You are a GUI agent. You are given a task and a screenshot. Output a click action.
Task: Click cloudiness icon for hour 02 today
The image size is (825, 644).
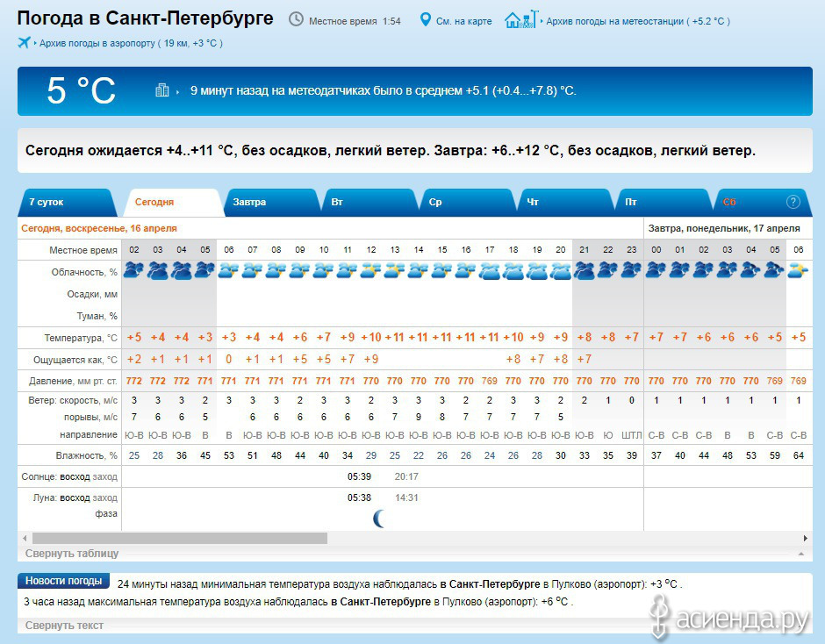tap(133, 270)
